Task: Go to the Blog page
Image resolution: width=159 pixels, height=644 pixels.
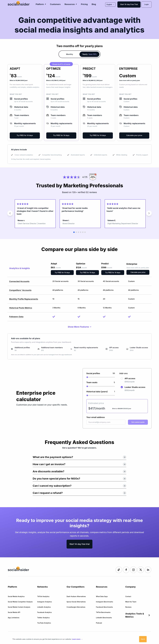Action: coord(94,4)
